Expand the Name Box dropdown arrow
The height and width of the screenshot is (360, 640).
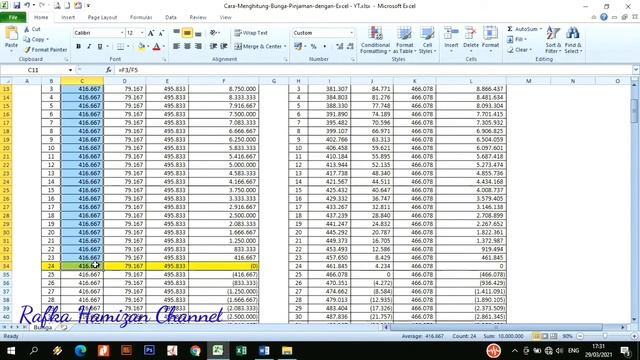point(70,70)
